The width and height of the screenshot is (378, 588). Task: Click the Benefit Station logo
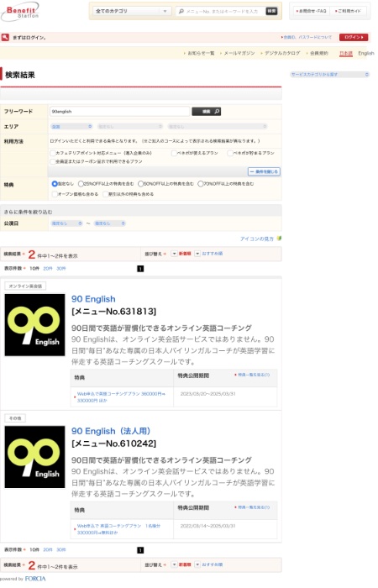[21, 12]
